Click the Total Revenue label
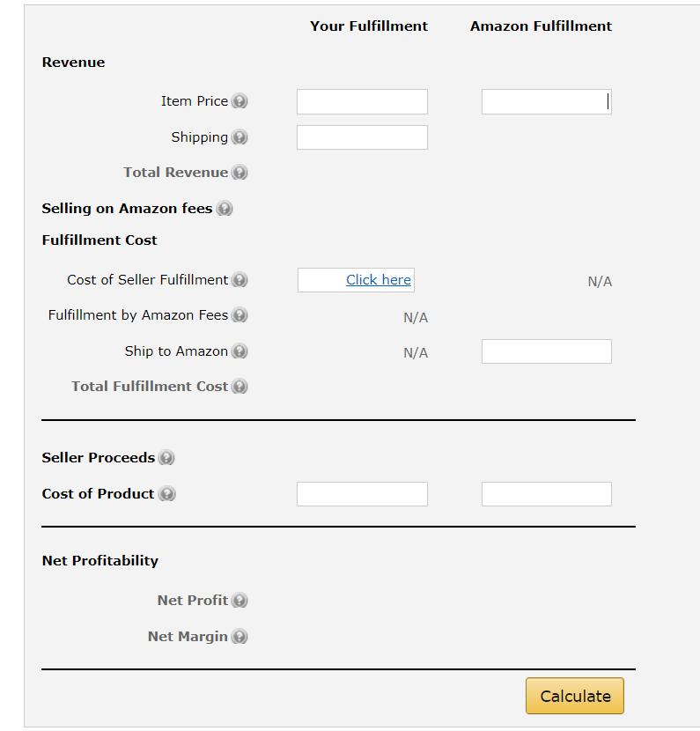 click(x=176, y=173)
